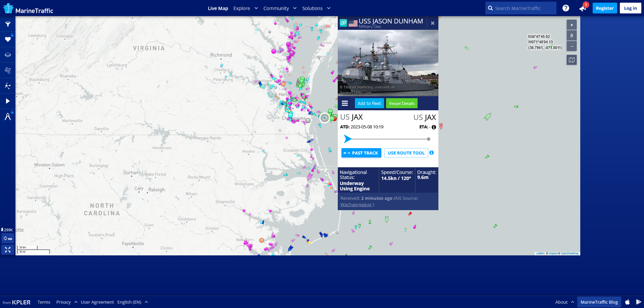Screen dimensions: 644x308
Task: Click Add to Fleet button
Action: pos(369,103)
